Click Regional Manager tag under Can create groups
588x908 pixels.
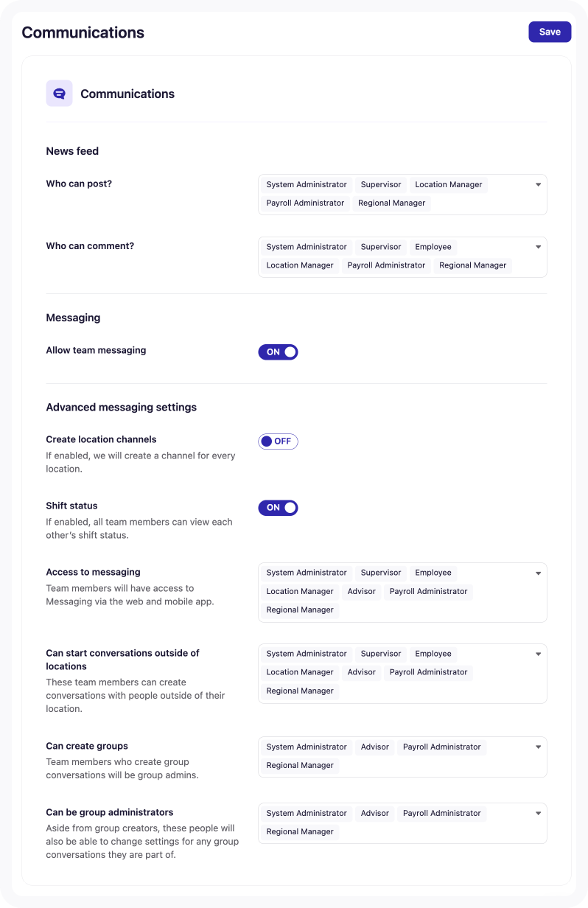point(300,765)
